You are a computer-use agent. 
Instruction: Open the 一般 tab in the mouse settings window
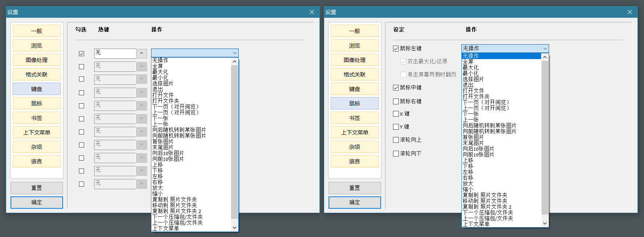coord(355,31)
